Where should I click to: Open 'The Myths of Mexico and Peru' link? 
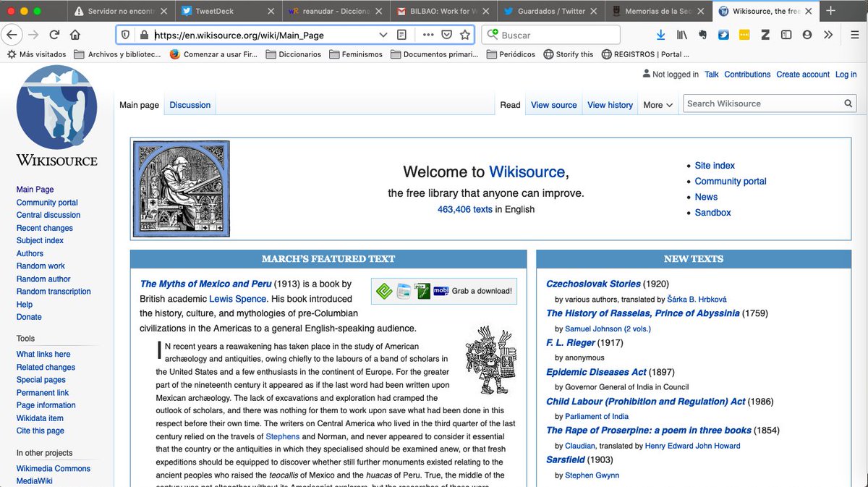coord(205,284)
